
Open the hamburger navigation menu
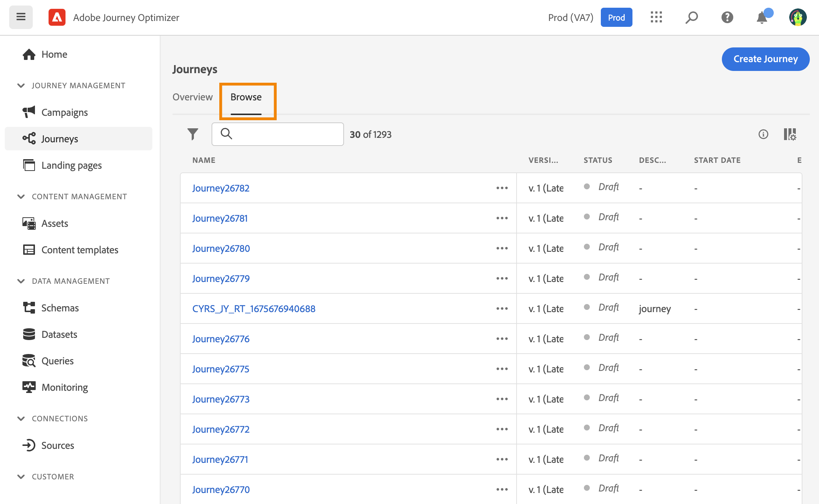(21, 17)
